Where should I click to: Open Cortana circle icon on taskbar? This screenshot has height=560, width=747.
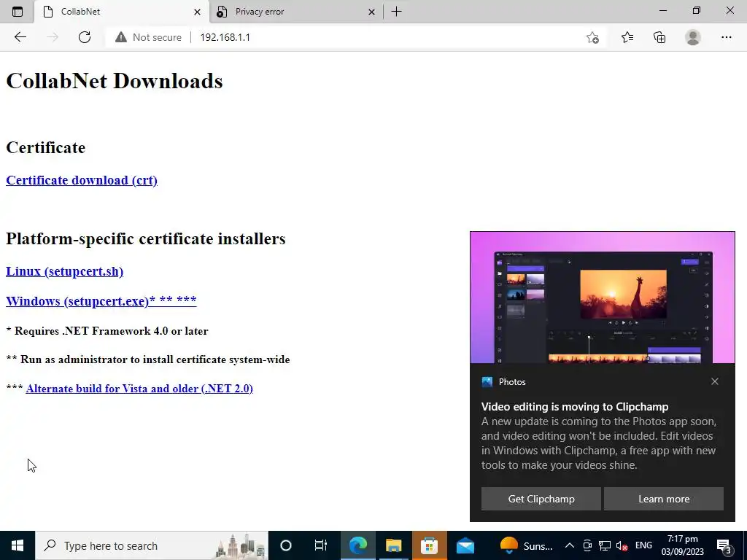(x=285, y=545)
